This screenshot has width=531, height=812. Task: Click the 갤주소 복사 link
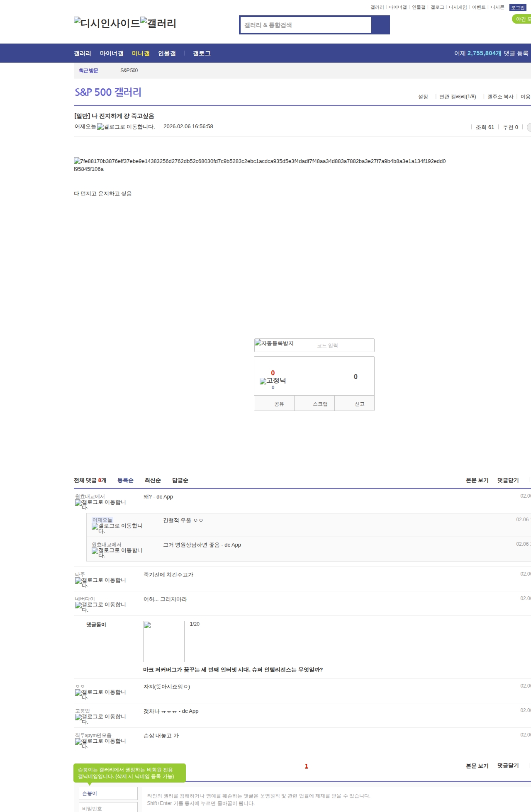(500, 97)
